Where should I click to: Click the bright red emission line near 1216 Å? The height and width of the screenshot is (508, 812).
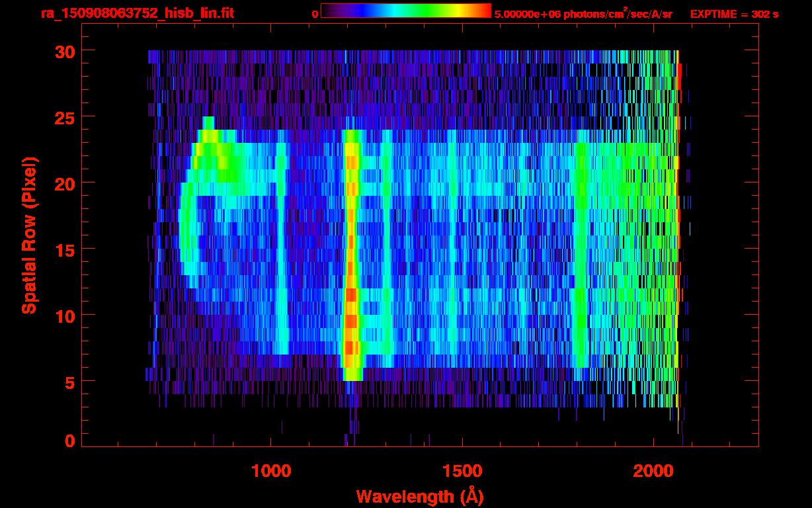coord(351,255)
